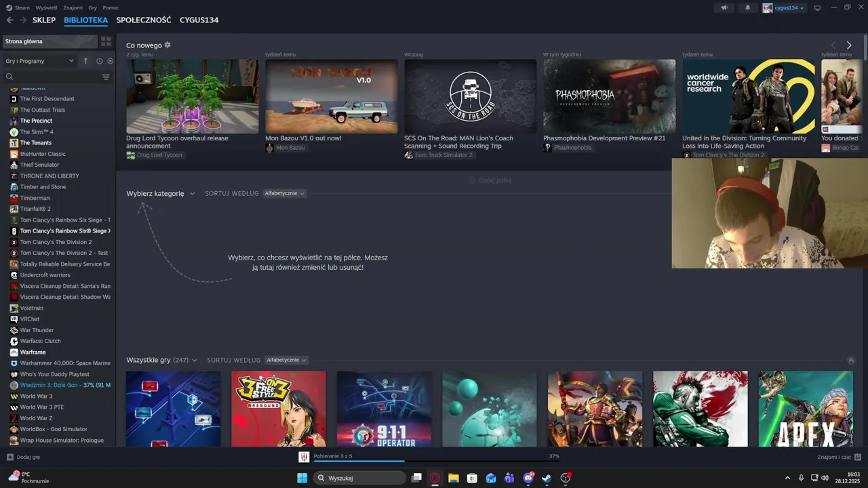Open 911 Operator game cover
Image resolution: width=868 pixels, height=488 pixels.
pos(384,409)
